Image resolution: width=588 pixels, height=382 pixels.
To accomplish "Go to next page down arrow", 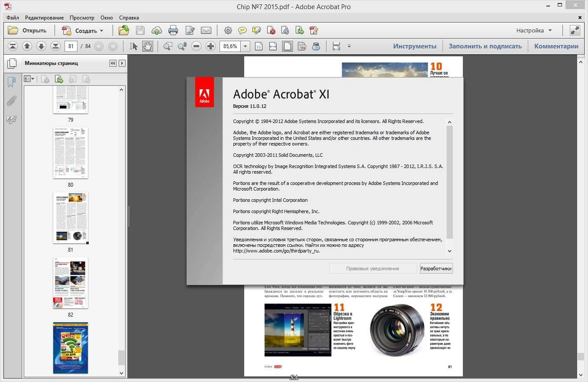I will click(x=41, y=46).
